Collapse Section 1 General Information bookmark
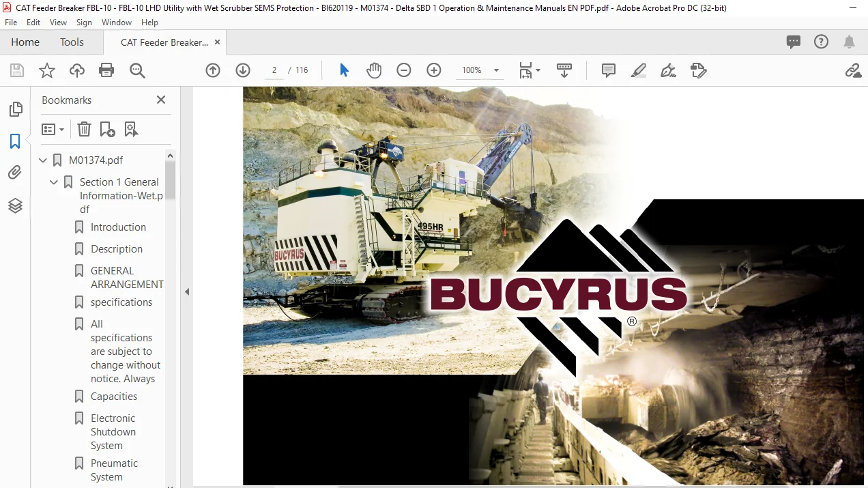The image size is (868, 488). 54,183
